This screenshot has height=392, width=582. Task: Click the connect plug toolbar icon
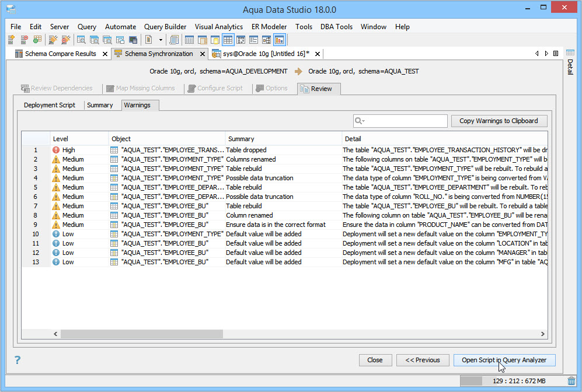coord(53,40)
